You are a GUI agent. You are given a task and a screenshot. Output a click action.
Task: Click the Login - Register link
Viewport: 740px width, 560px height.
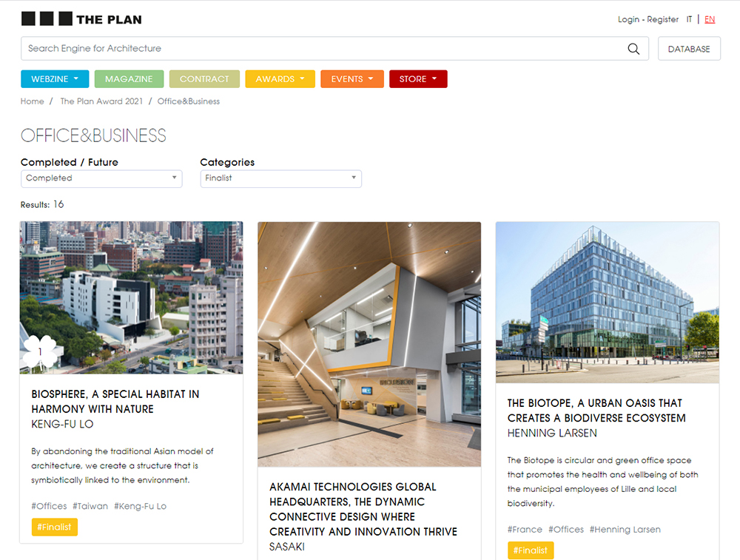tap(648, 19)
